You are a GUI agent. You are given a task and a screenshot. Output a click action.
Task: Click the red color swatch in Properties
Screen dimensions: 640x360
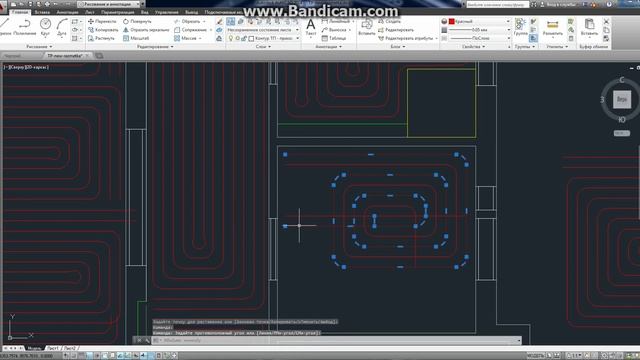[451, 21]
